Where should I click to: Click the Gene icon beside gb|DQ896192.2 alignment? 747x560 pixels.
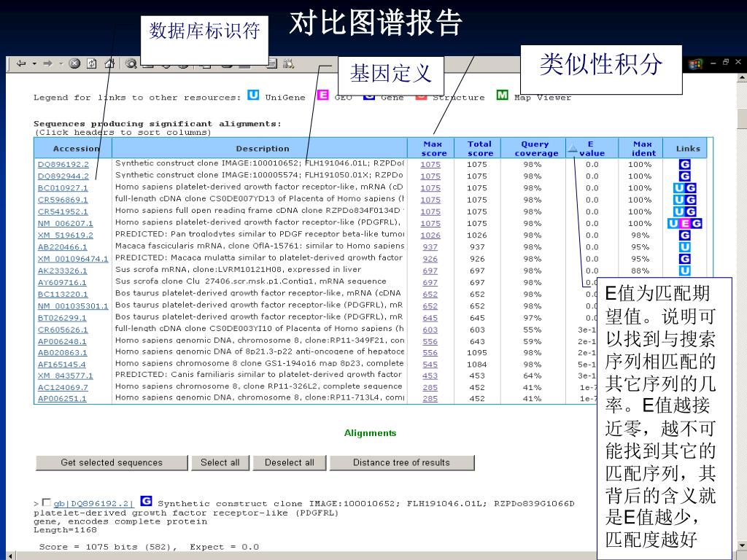point(146,502)
